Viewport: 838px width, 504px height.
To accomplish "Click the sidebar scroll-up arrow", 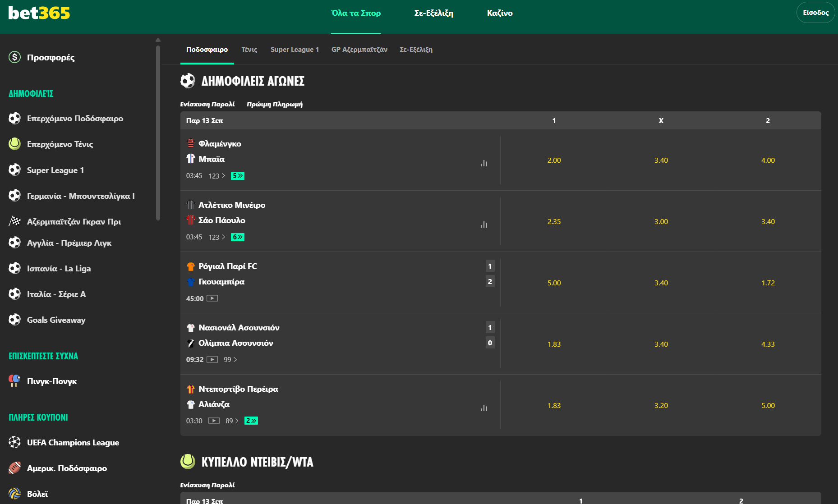I will pyautogui.click(x=158, y=40).
